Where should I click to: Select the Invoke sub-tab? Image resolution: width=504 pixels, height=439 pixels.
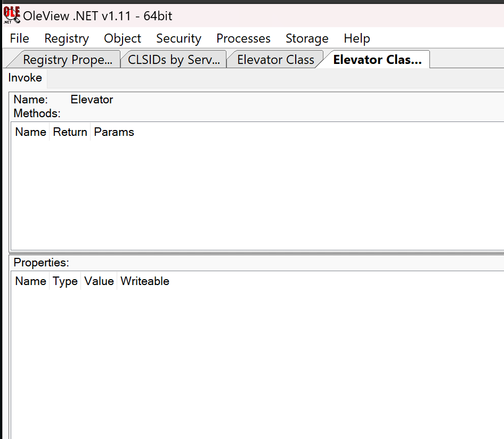click(25, 78)
